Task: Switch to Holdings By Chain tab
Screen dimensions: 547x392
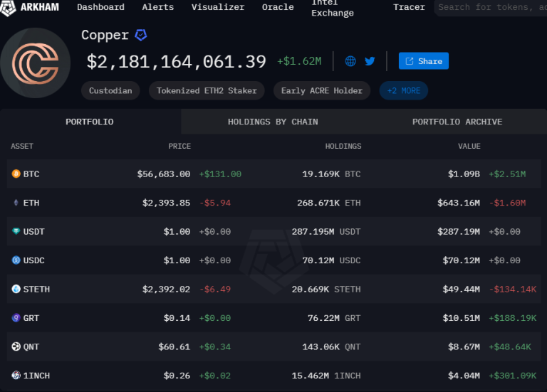Action: [273, 122]
